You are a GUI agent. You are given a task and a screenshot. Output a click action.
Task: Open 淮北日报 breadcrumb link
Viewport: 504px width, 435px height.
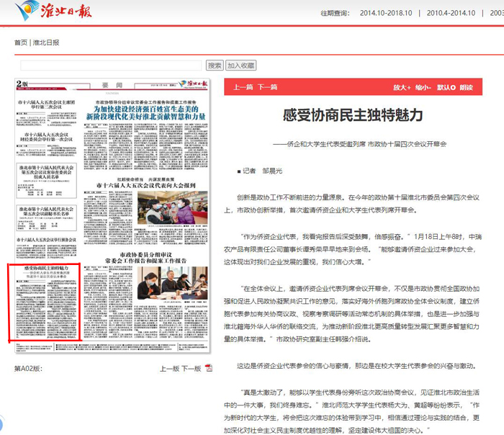point(46,42)
